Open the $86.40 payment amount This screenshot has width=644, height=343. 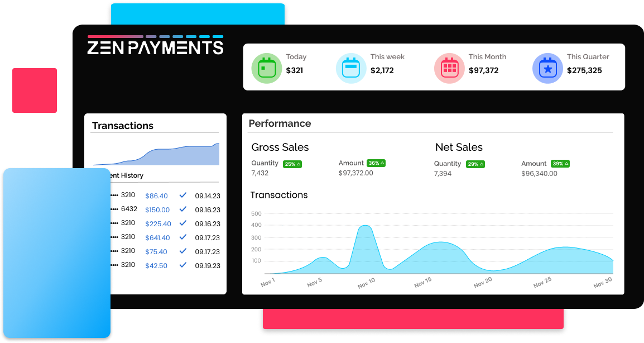coord(156,196)
